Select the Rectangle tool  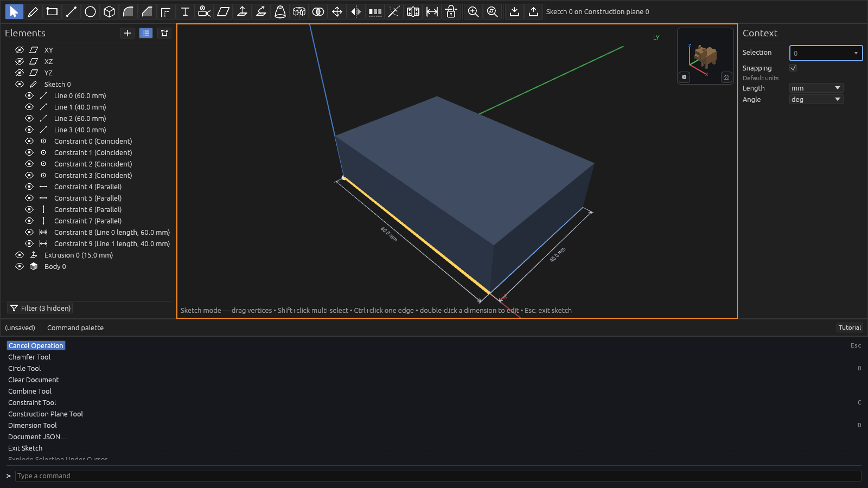(x=52, y=11)
